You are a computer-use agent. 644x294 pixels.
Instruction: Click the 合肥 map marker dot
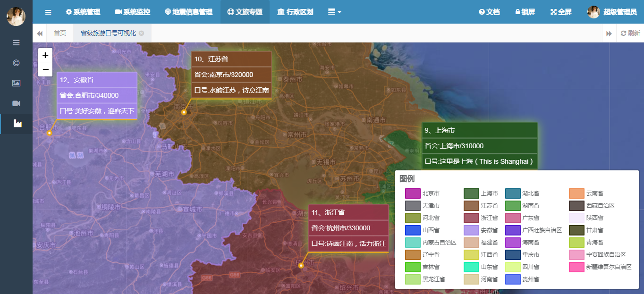(x=49, y=133)
